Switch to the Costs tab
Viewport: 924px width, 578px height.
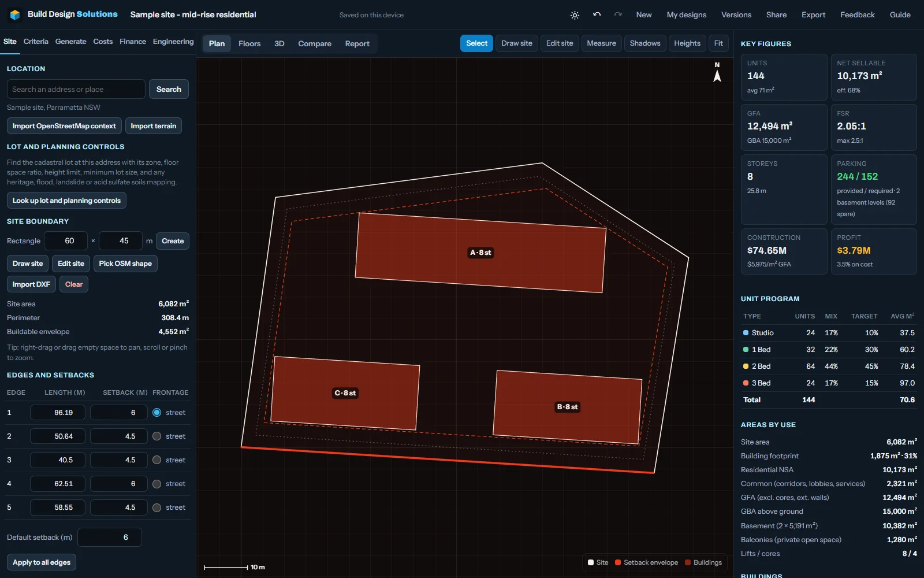point(103,42)
